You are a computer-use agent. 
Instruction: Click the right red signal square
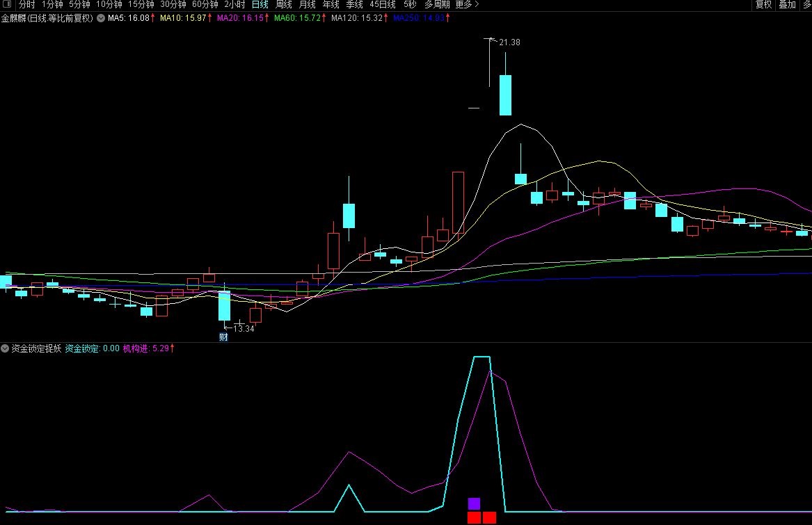pyautogui.click(x=489, y=517)
